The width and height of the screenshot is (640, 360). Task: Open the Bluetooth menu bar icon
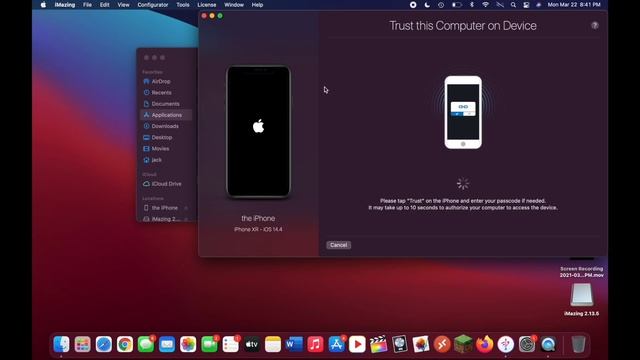coord(472,5)
